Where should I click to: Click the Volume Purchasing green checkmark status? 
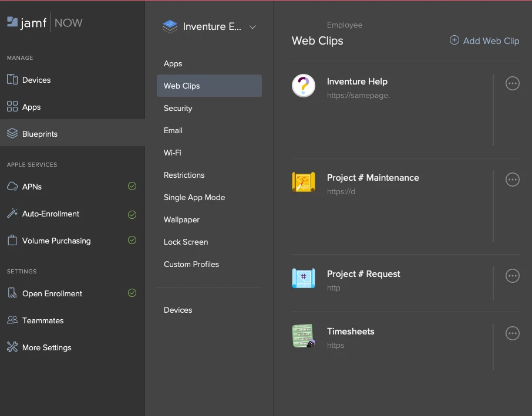132,240
